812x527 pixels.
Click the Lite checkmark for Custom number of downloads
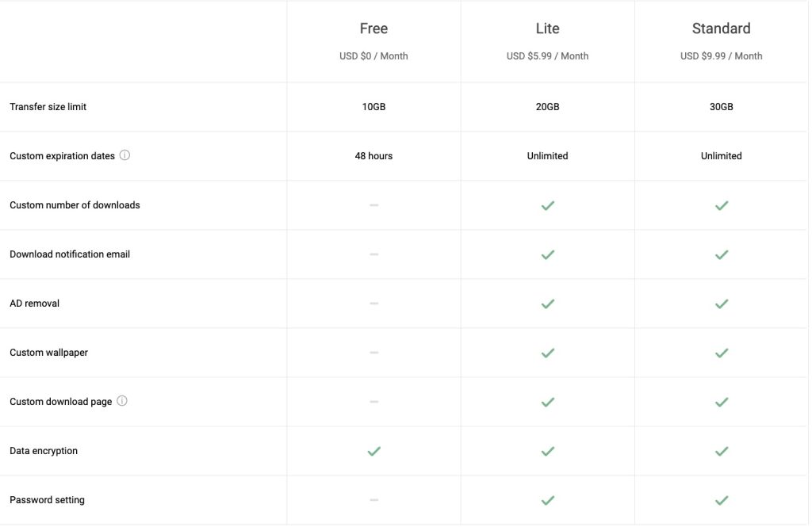547,205
